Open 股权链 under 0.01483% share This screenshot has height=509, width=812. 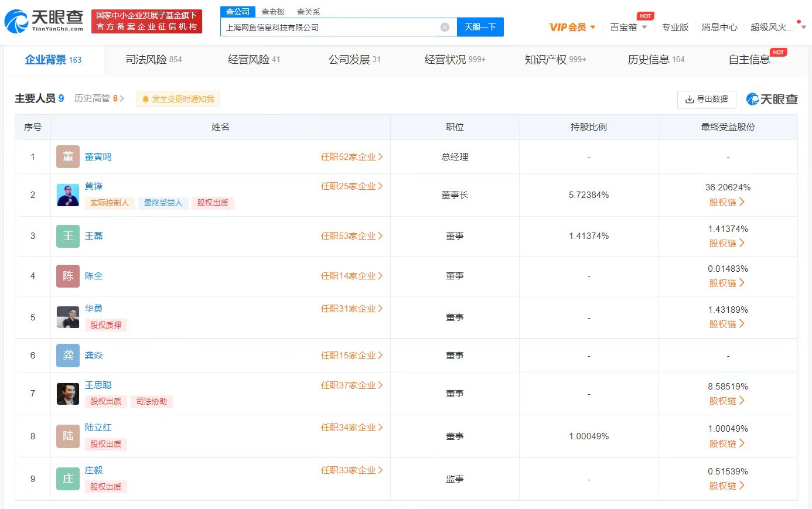point(727,283)
